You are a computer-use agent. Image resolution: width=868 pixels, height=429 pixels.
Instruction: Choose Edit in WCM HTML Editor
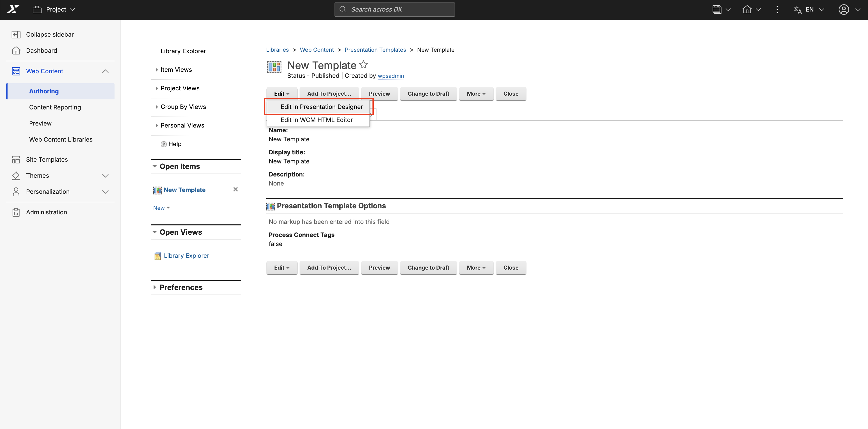318,120
